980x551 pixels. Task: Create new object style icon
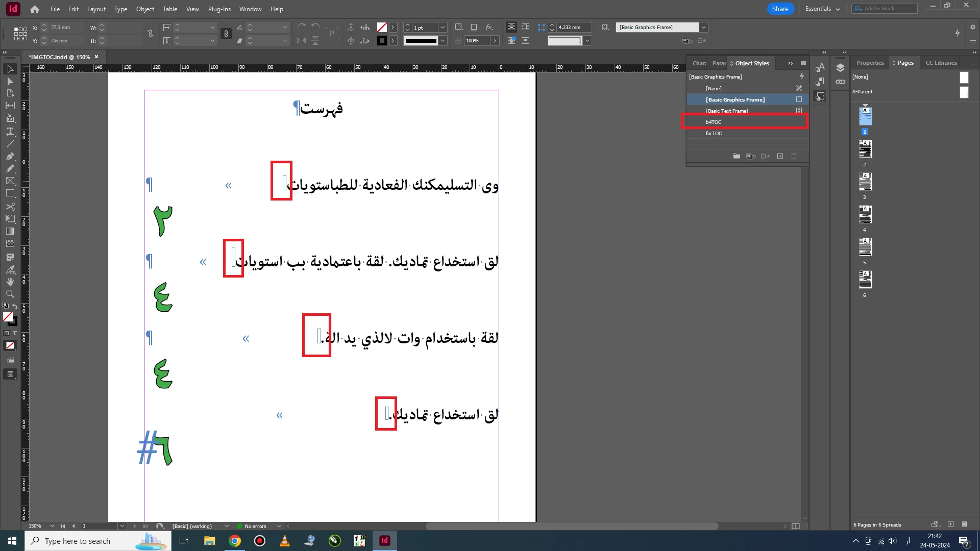tap(780, 156)
